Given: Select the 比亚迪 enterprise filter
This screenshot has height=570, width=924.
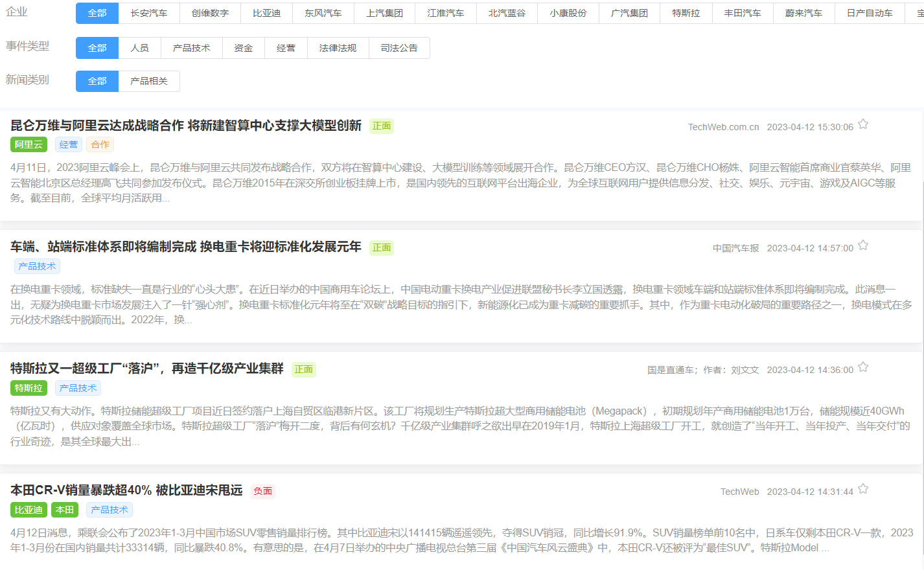Looking at the screenshot, I should pyautogui.click(x=266, y=13).
